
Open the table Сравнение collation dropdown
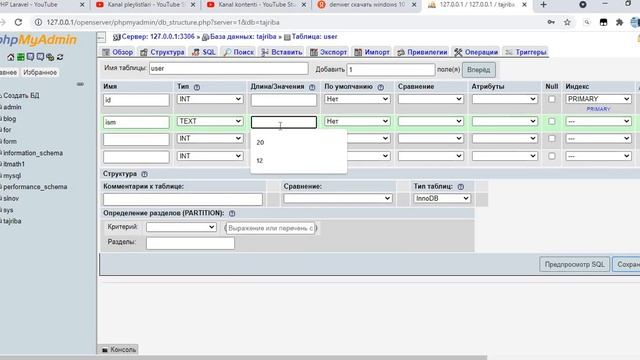(x=338, y=198)
